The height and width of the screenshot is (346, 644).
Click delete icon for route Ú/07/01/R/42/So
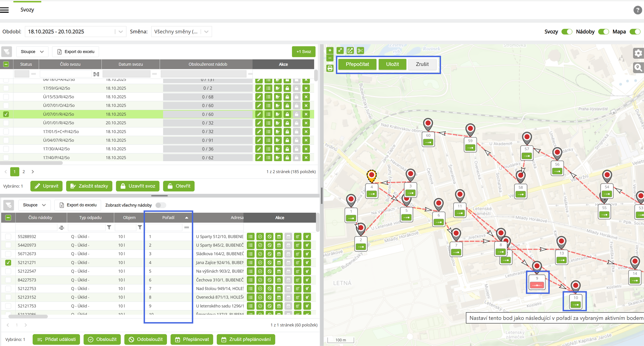click(306, 114)
